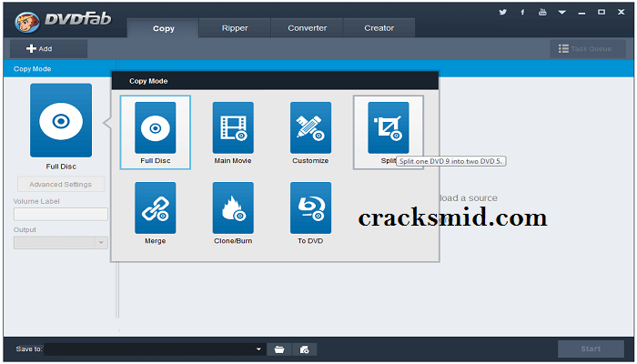Click the DVDFab logo

pos(63,20)
